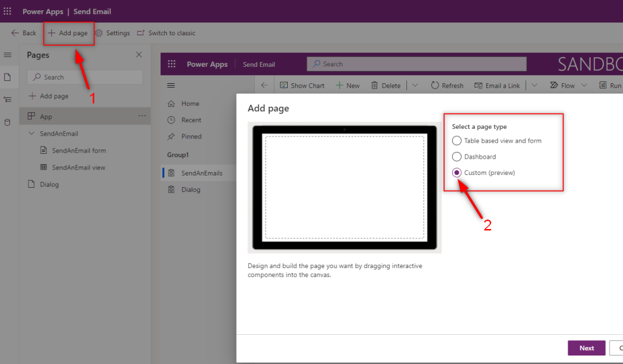Open Settings gear in the toolbar
Image resolution: width=623 pixels, height=364 pixels.
(x=99, y=33)
